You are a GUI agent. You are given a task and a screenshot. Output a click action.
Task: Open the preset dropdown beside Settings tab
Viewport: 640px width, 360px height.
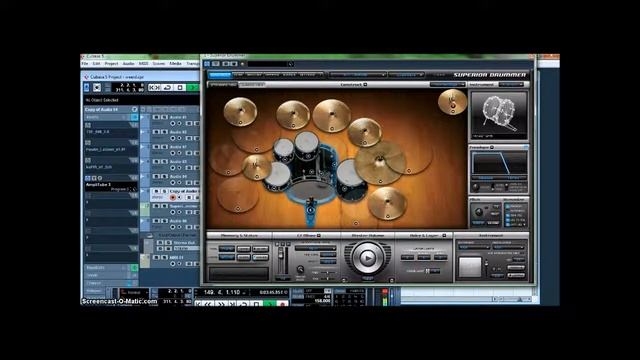[357, 75]
